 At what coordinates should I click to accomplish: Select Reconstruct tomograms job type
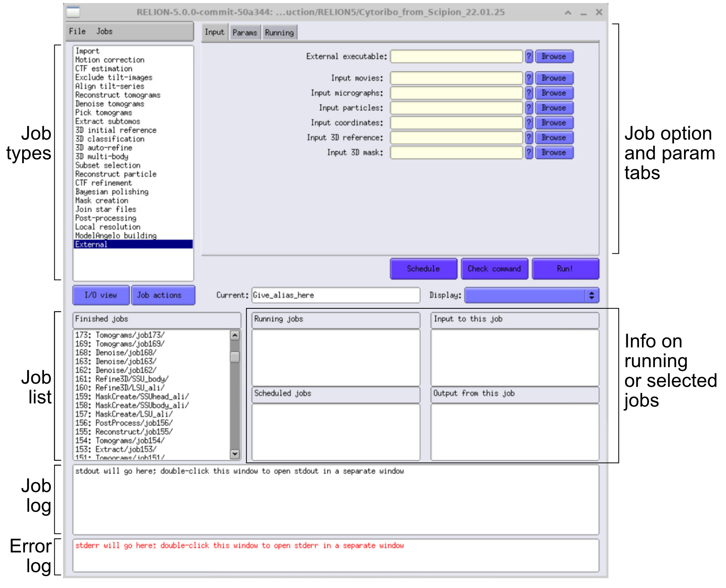coord(133,95)
